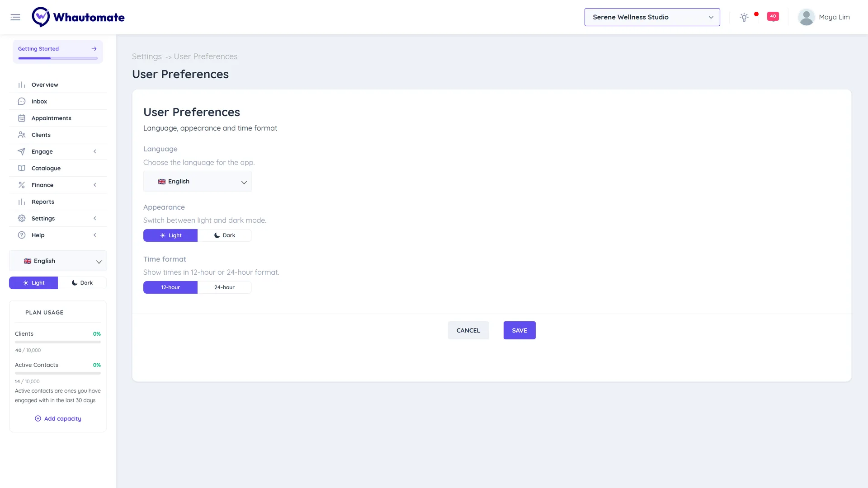Click the SAVE button

tap(519, 330)
